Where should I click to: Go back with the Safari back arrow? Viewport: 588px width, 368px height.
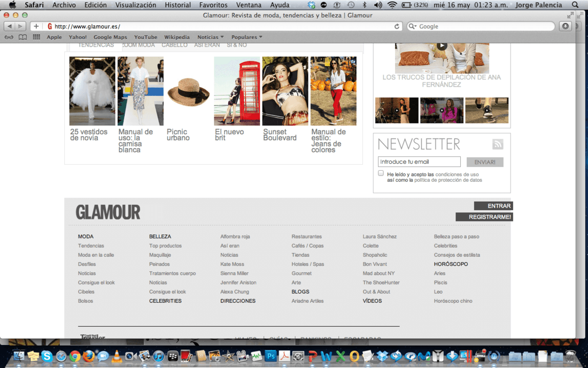click(10, 26)
